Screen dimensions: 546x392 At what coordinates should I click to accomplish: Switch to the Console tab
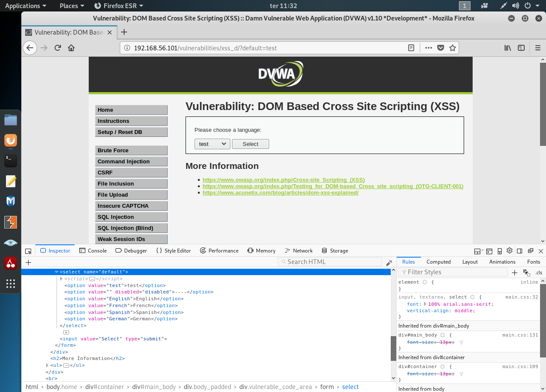point(93,251)
